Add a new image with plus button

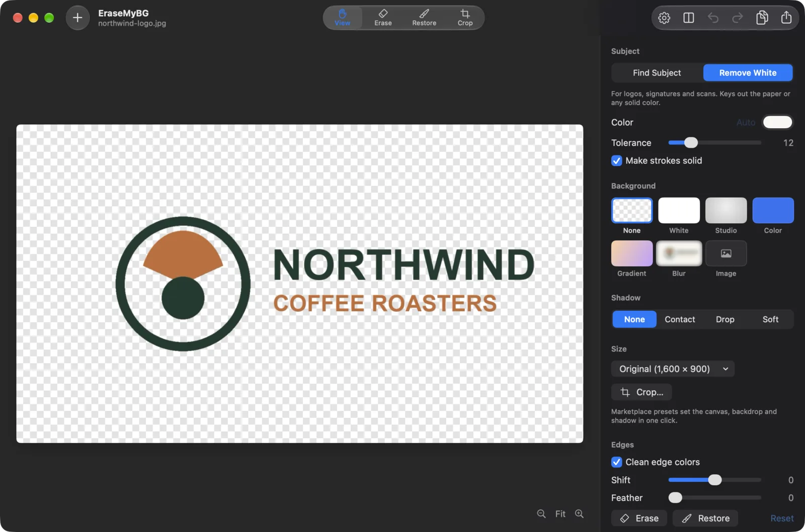tap(77, 18)
